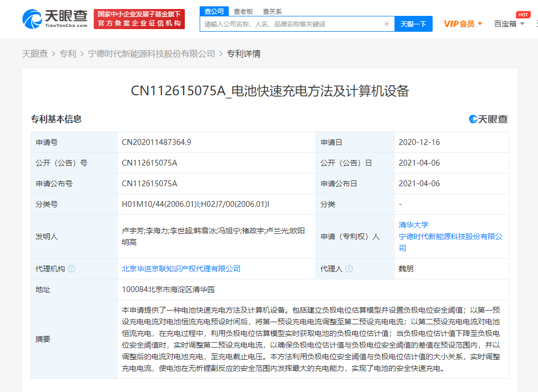This screenshot has height=392, width=538.
Task: Click the 天眼查 watermark in patent info section
Action: pos(487,119)
